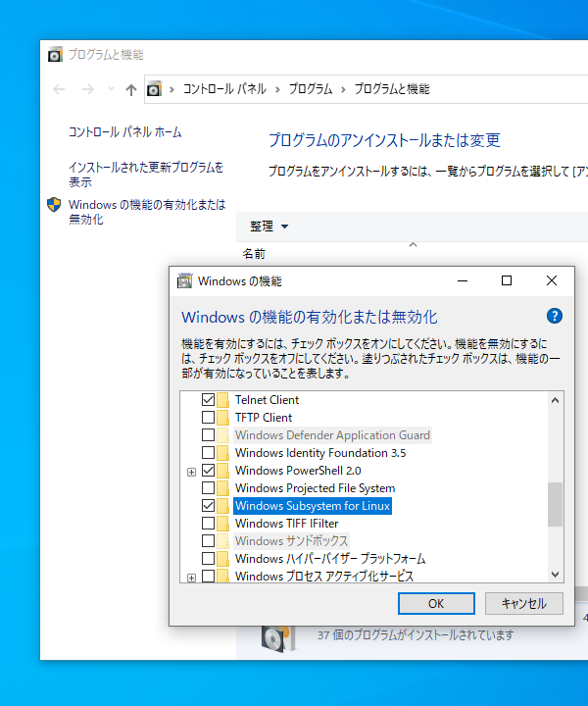Select TFTP Client row text
Image resolution: width=588 pixels, height=706 pixels.
(264, 418)
